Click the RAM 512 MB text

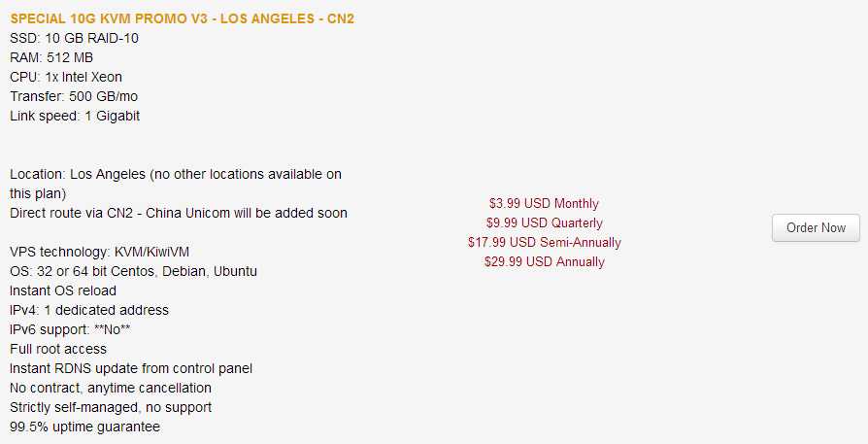pos(51,57)
